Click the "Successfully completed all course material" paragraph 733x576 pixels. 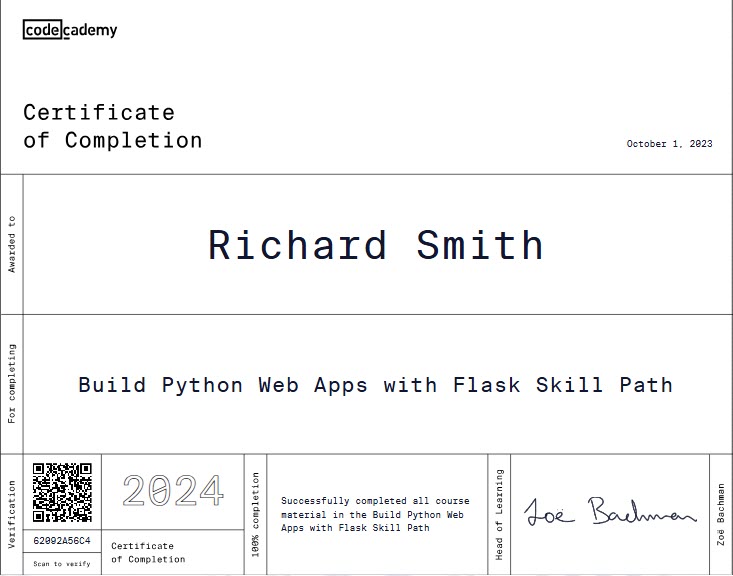[375, 514]
